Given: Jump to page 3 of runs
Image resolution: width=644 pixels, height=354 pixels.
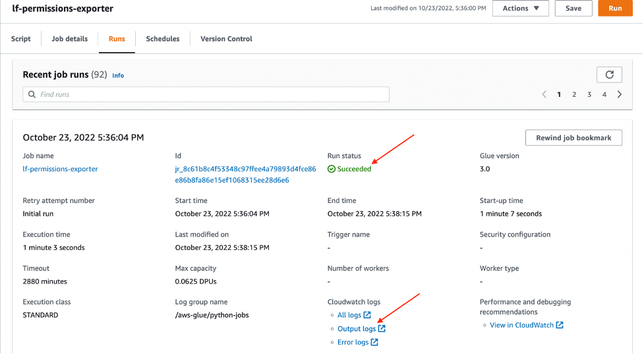Looking at the screenshot, I should [x=589, y=94].
